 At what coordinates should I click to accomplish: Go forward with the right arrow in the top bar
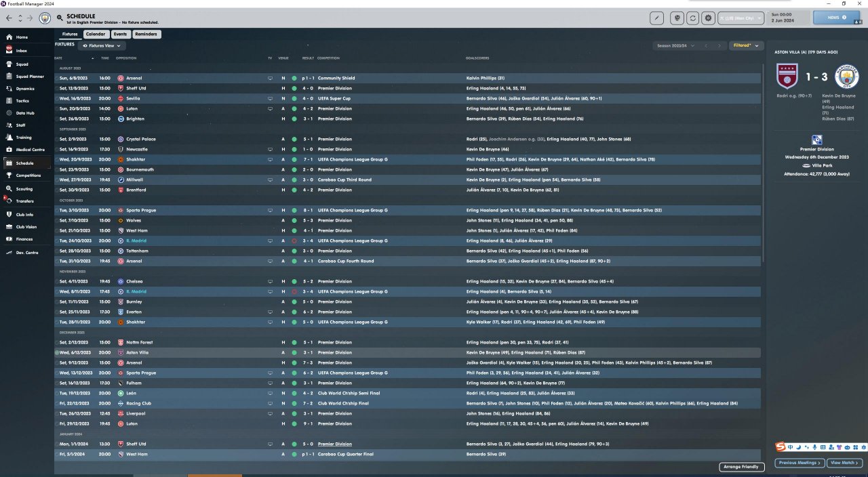coord(30,18)
